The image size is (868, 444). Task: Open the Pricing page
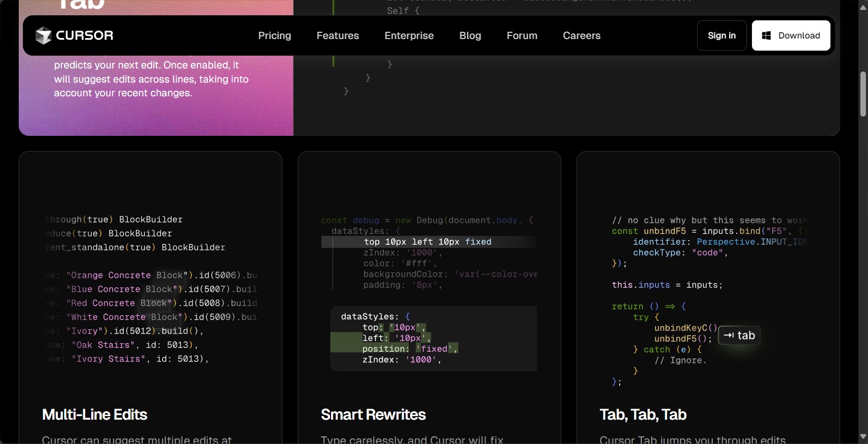(274, 35)
